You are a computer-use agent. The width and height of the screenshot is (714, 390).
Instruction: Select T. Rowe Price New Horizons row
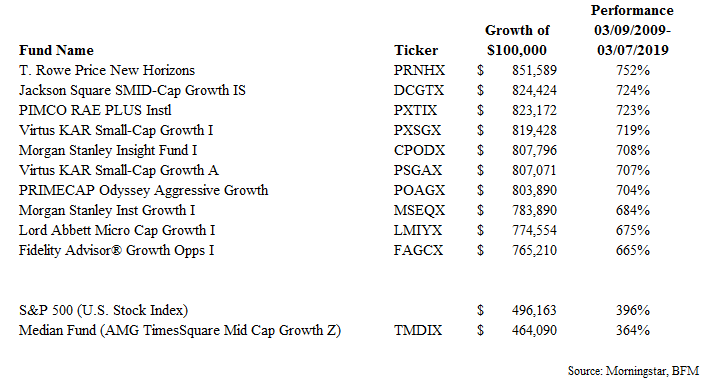point(335,70)
